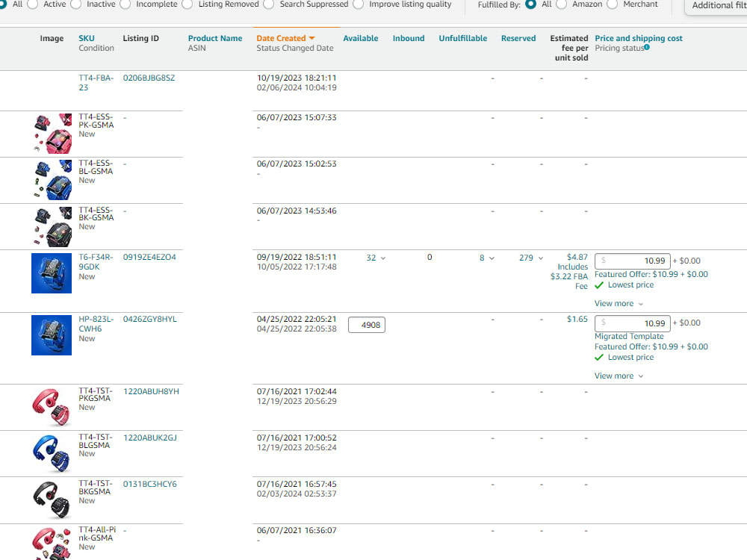Screen dimensions: 747x560
Task: Expand Reserved 279 dropdown chevron
Action: point(541,258)
